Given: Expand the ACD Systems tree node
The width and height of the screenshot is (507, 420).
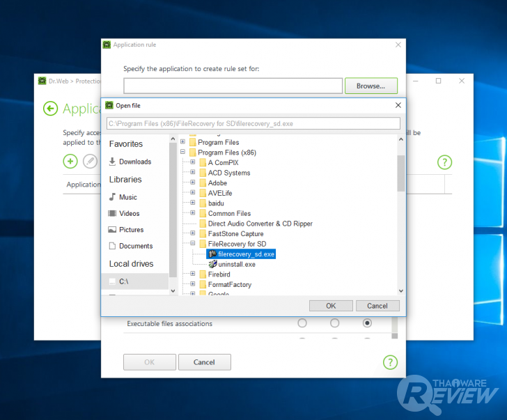Looking at the screenshot, I should (193, 172).
